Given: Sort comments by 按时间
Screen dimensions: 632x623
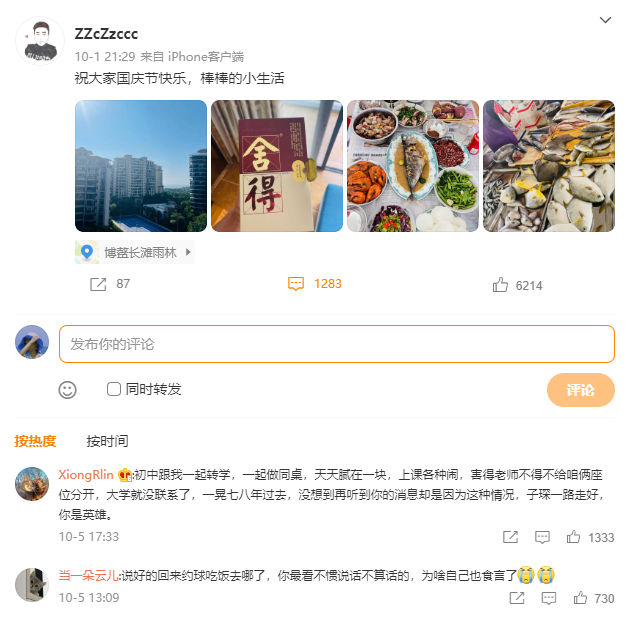Looking at the screenshot, I should click(x=107, y=441).
